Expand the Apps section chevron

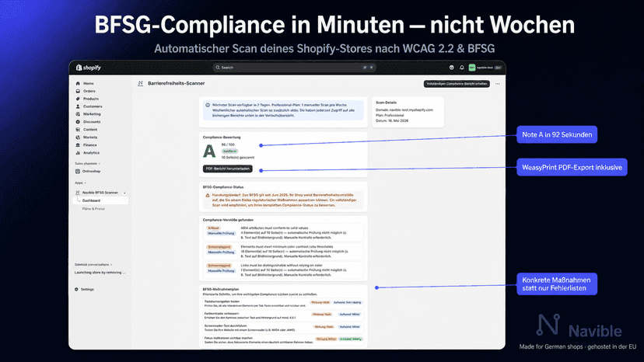coord(85,183)
